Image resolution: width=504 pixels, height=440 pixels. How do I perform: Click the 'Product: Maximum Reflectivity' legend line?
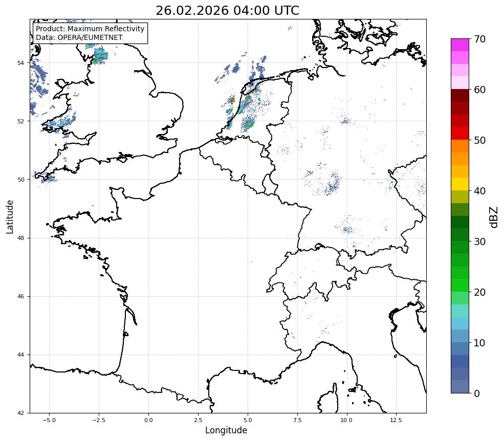point(90,29)
